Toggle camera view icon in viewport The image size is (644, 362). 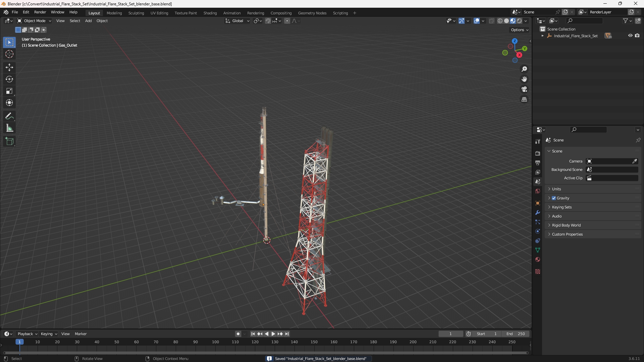point(524,89)
